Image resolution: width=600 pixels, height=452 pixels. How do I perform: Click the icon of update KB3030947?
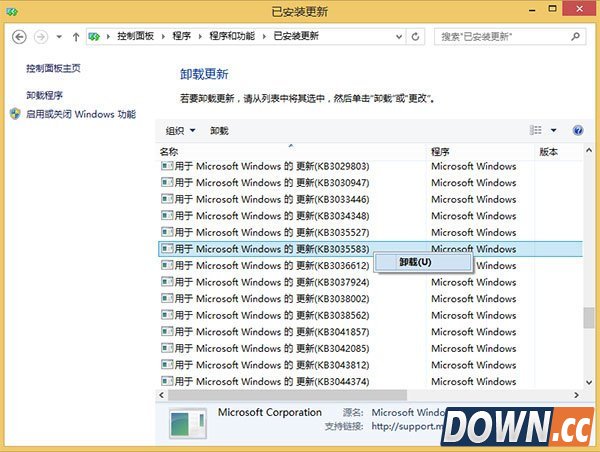pos(167,183)
